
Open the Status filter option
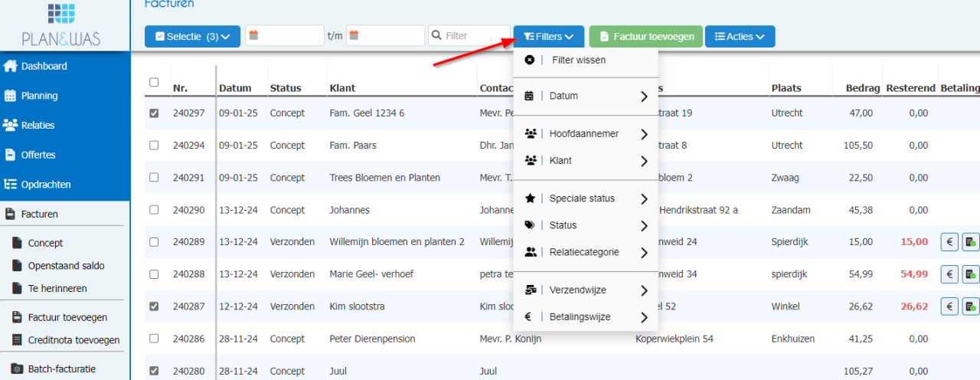[x=585, y=225]
